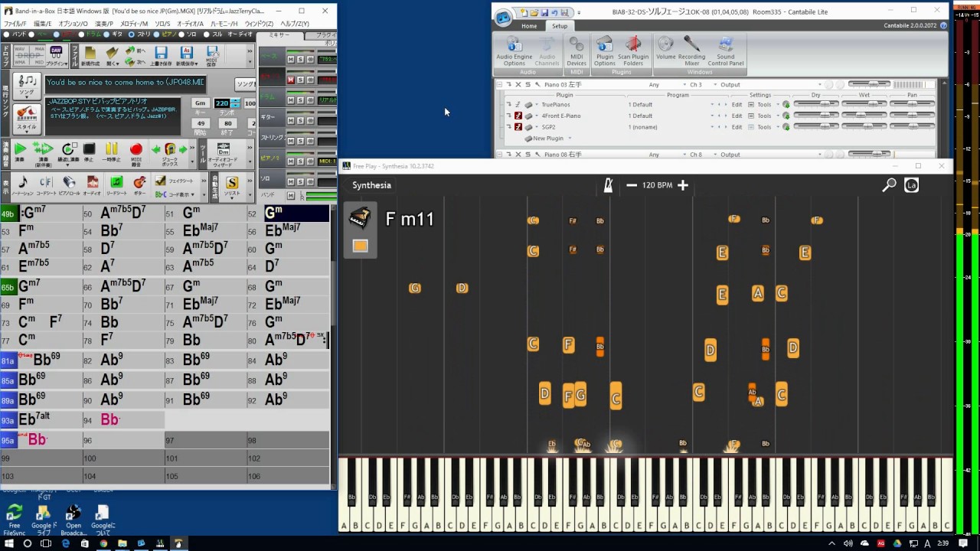Select the ソロ track radio button
This screenshot has width=980, height=551.
point(181,34)
